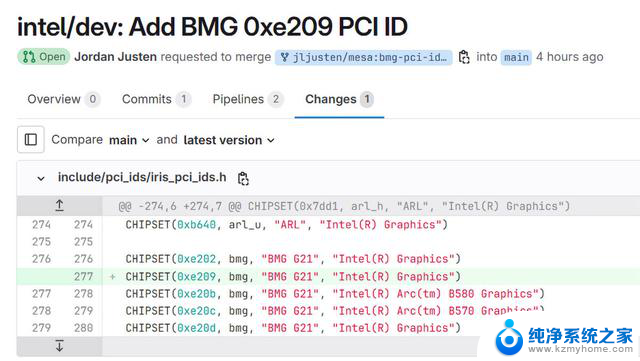This screenshot has width=640, height=361.
Task: Select the Changes tab
Action: (339, 99)
